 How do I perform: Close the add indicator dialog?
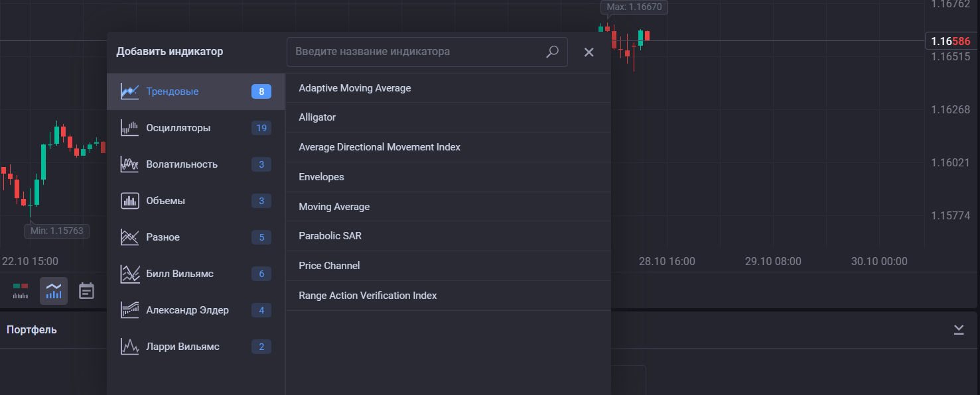coord(589,52)
